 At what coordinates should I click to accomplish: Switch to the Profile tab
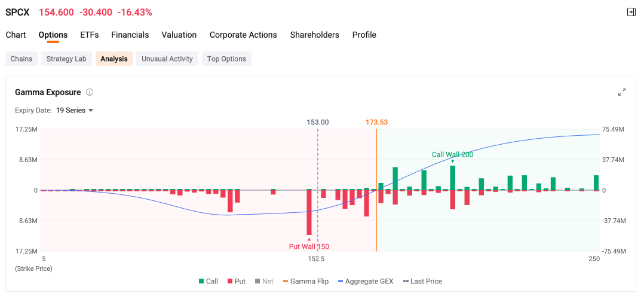click(x=364, y=35)
